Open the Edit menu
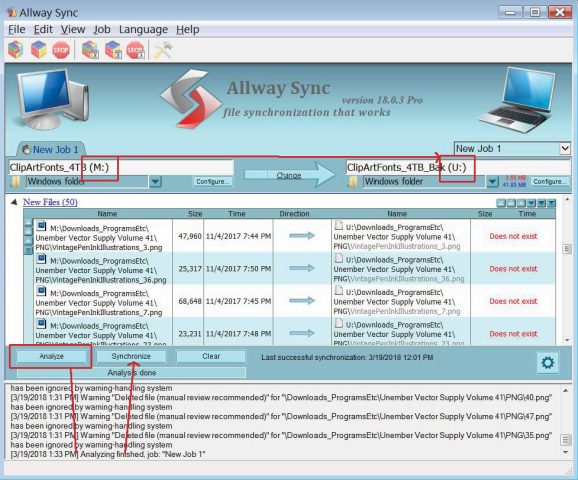Screen dimensions: 578x480 point(43,29)
